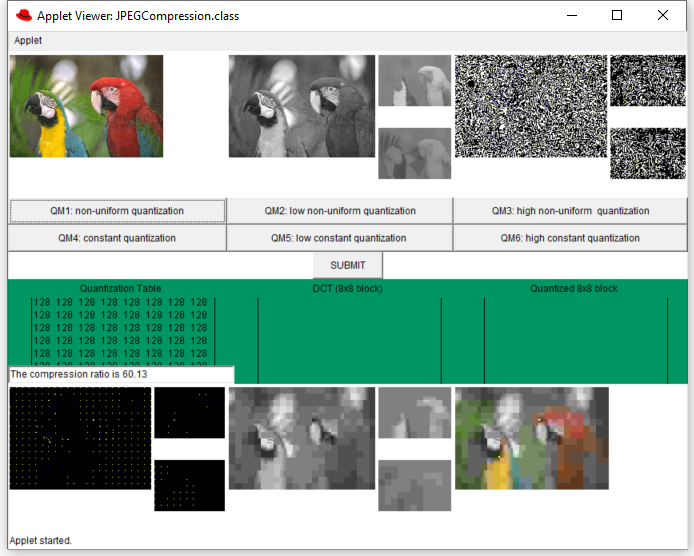The width and height of the screenshot is (694, 556).
Task: Choose QM5: low constant quantization
Action: point(339,238)
